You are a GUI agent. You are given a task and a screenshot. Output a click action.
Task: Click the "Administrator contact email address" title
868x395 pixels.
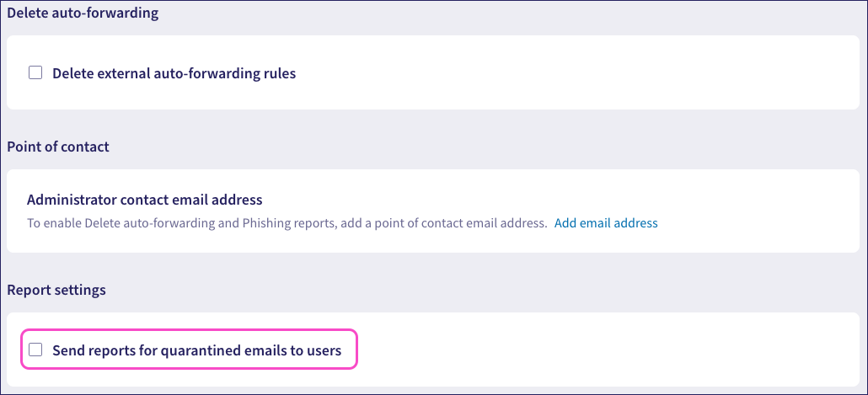tap(145, 200)
